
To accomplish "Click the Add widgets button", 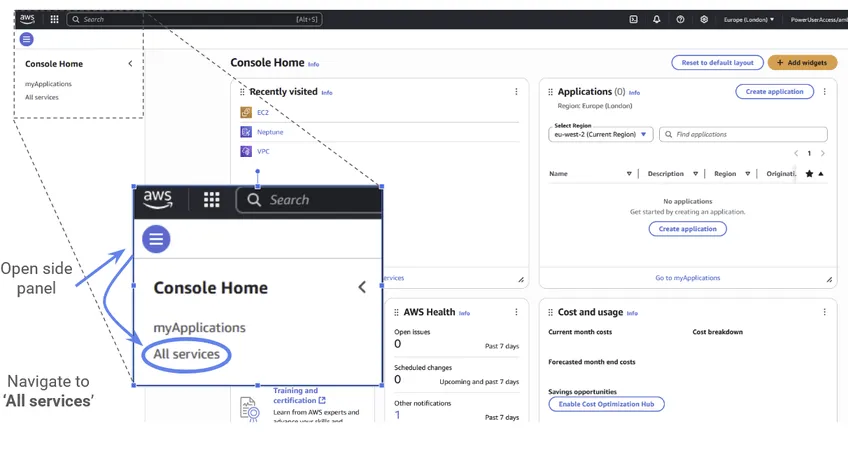I will click(x=802, y=63).
